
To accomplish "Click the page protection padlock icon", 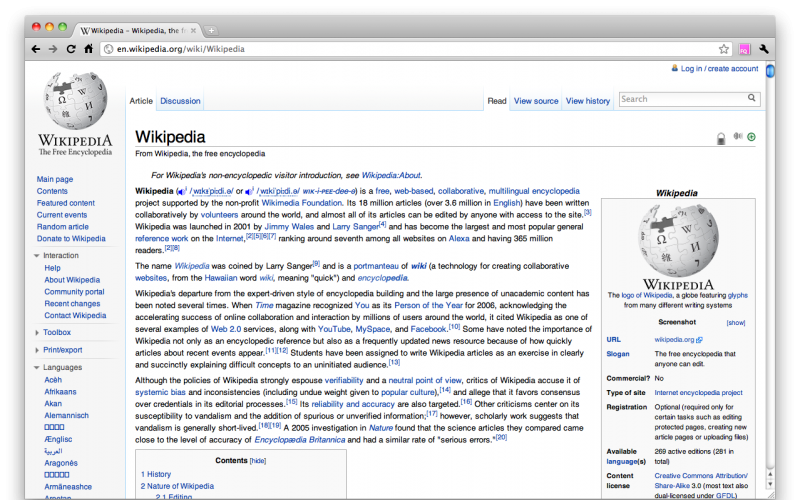I will tap(721, 138).
